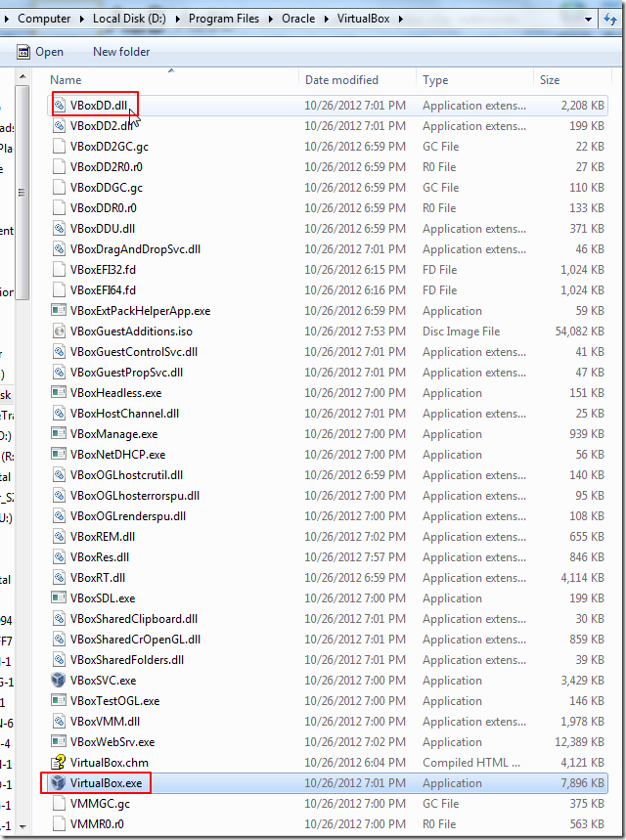Click the navigation pane scroll down arrow

[x=22, y=826]
